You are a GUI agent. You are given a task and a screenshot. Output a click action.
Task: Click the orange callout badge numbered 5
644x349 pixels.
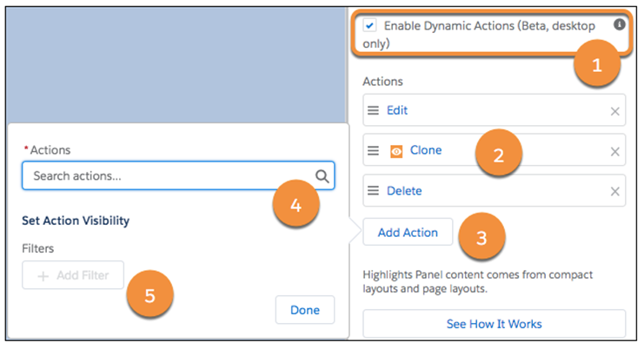click(x=149, y=296)
